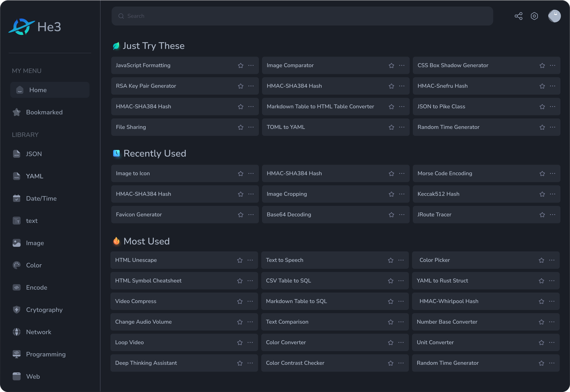570x392 pixels.
Task: Open the Color Converter tool card
Action: click(x=286, y=343)
